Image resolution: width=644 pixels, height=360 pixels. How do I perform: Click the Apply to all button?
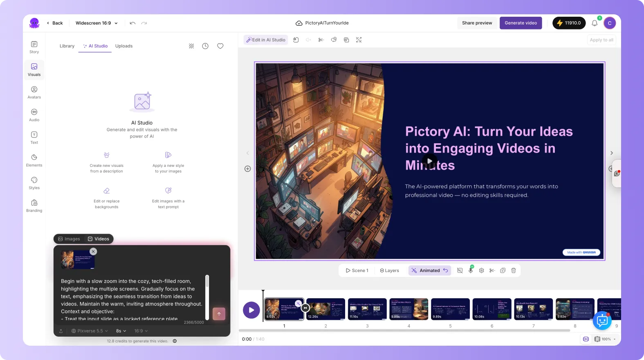pos(601,40)
